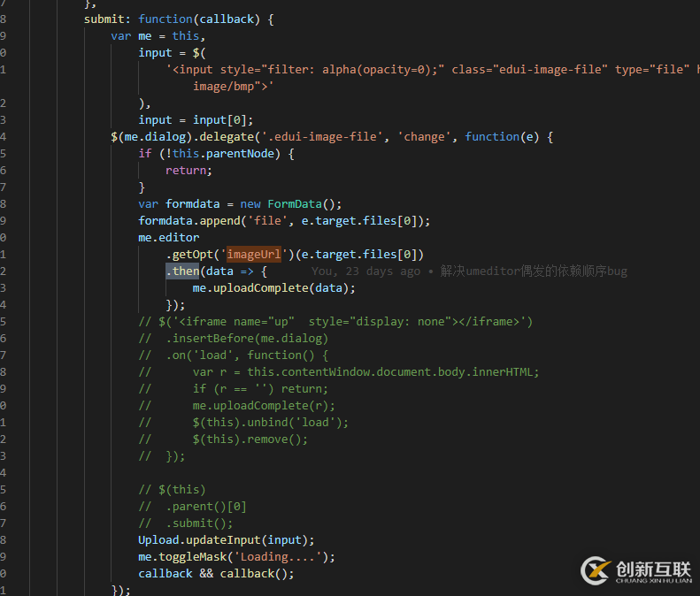Click 'input = input[0];' line
Screen dimensions: 700x596
196,120
